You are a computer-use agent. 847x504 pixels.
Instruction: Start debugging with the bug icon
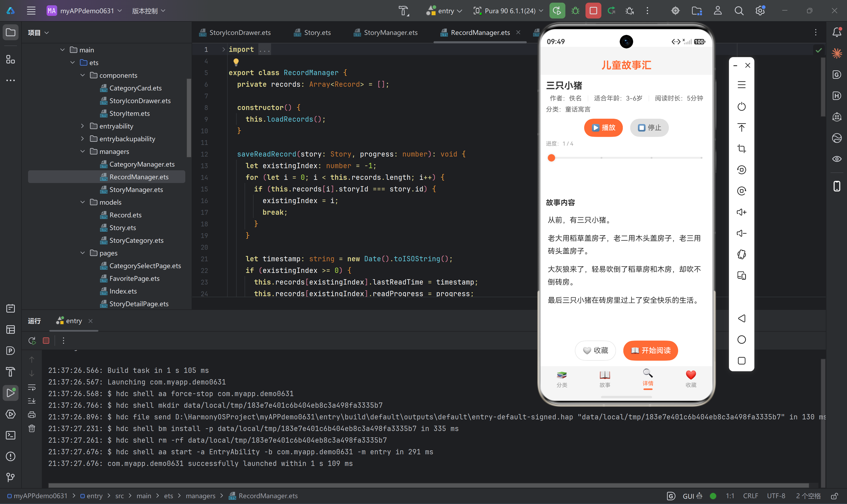tap(575, 11)
